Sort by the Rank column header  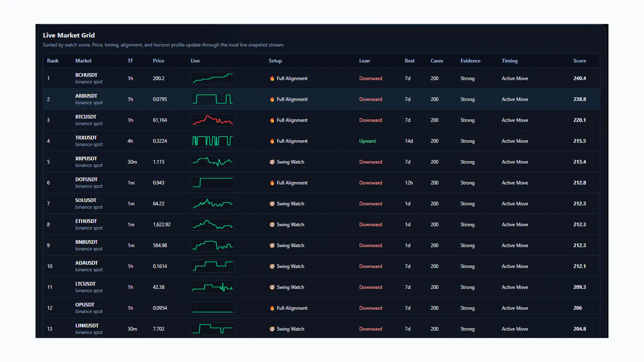coord(53,61)
